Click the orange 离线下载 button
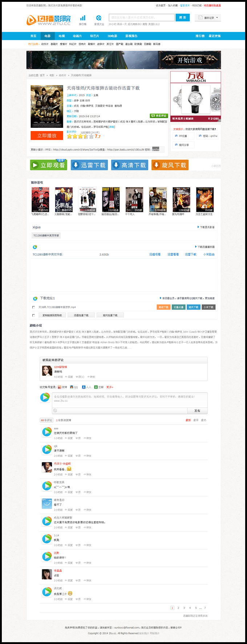This screenshot has width=247, height=644. pos(163,307)
